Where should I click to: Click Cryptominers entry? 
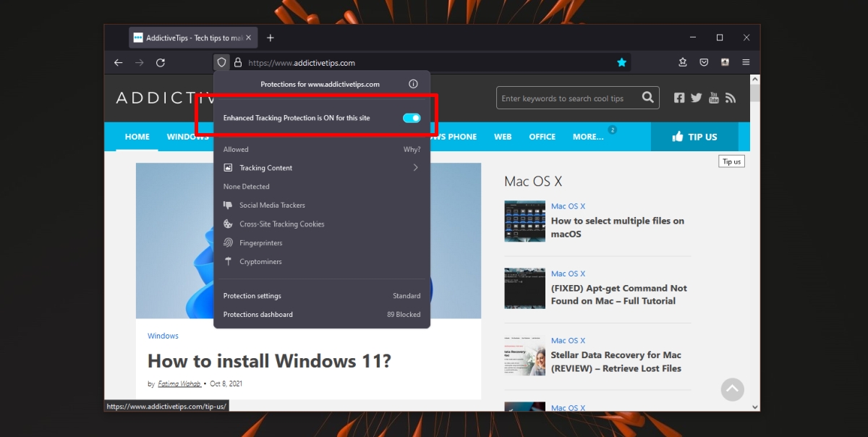[x=261, y=262]
